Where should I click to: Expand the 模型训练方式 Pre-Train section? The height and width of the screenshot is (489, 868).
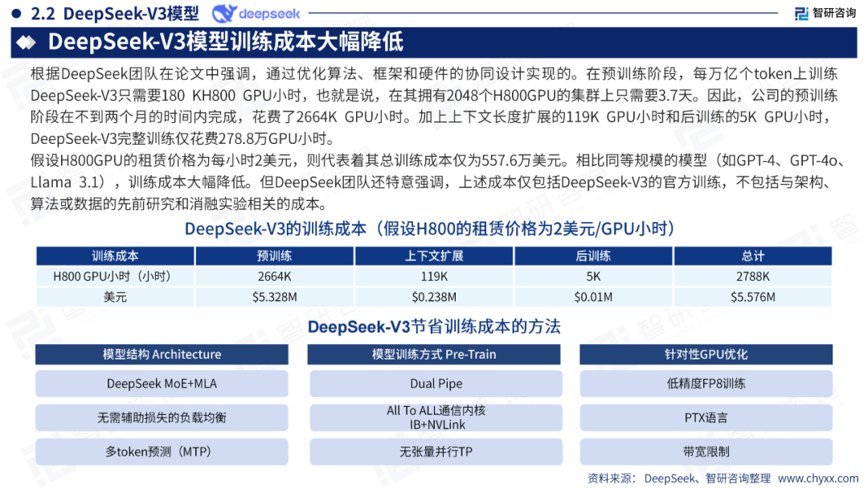436,354
